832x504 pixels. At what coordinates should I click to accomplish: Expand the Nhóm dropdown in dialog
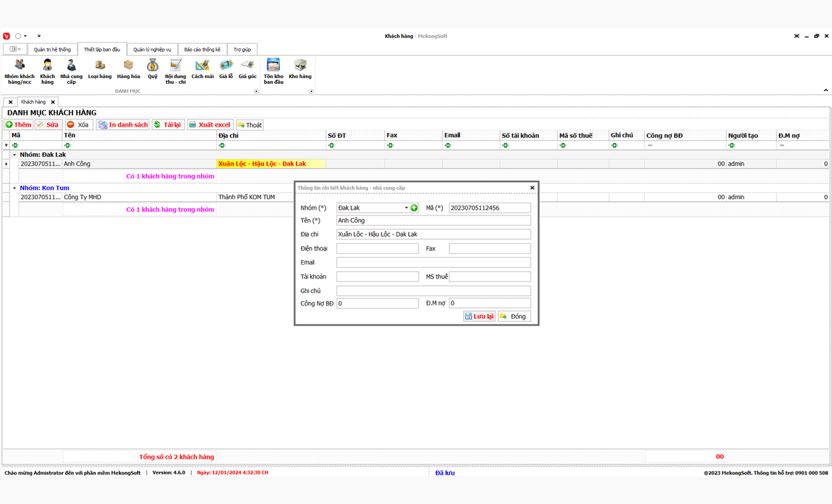click(406, 208)
